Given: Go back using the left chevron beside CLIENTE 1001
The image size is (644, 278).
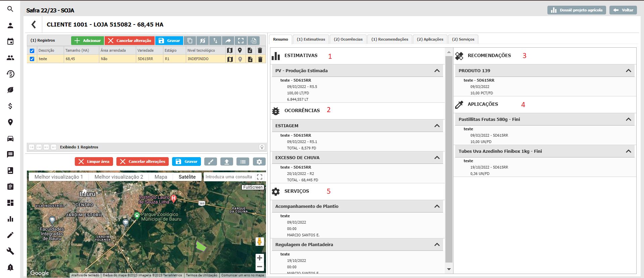Looking at the screenshot, I should (34, 25).
